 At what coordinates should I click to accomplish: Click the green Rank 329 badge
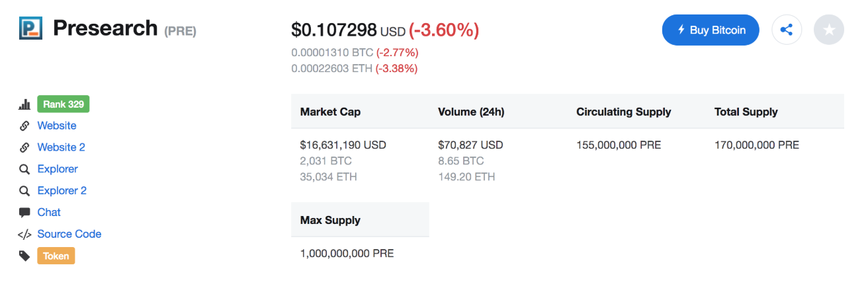pyautogui.click(x=64, y=104)
